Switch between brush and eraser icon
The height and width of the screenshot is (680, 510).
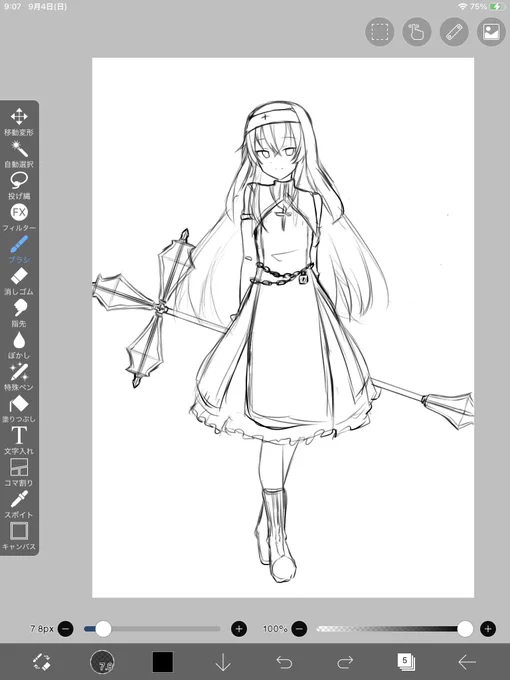(42, 662)
